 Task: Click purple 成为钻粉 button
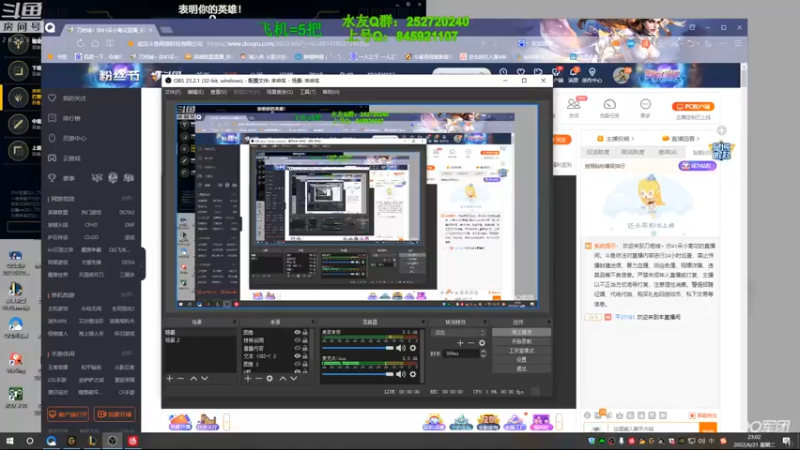coord(697,166)
